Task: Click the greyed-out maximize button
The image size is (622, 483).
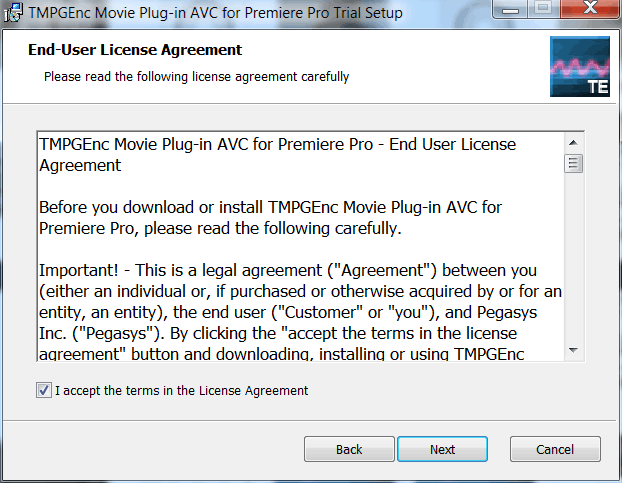Action: [544, 9]
